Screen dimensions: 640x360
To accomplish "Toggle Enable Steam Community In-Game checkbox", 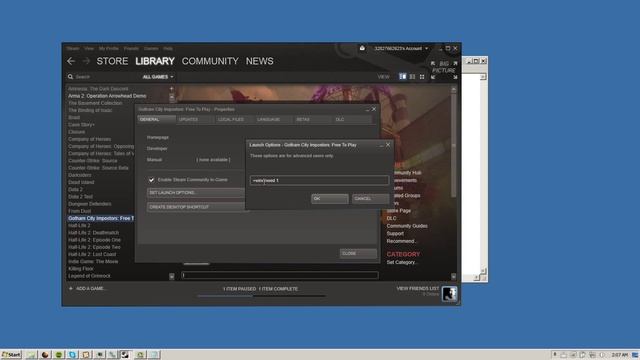I will pos(151,180).
